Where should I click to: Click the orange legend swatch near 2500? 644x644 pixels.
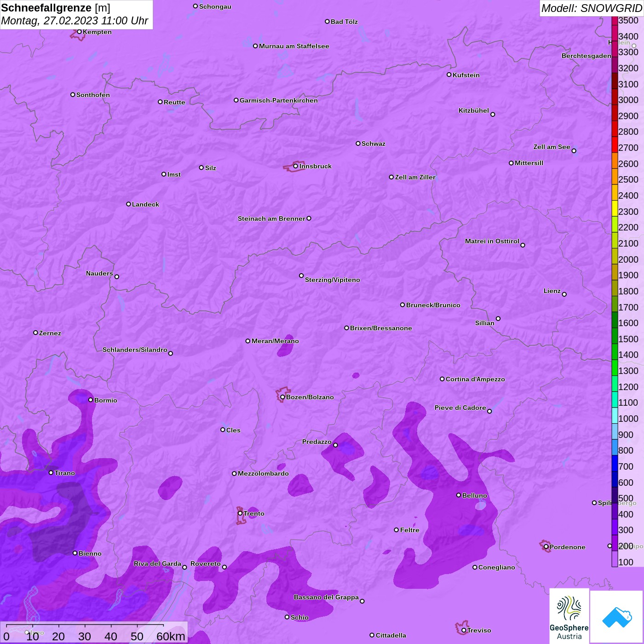(615, 177)
